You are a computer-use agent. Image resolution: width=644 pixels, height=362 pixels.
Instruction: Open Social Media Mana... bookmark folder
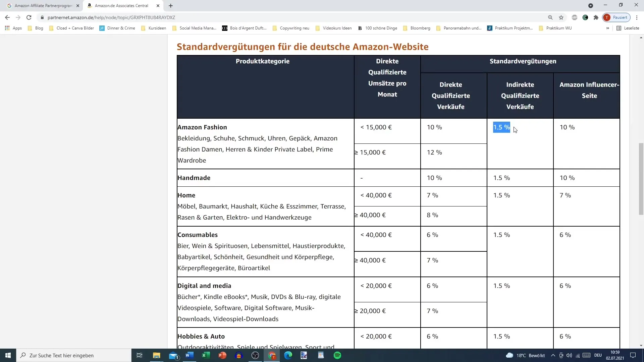coord(194,28)
